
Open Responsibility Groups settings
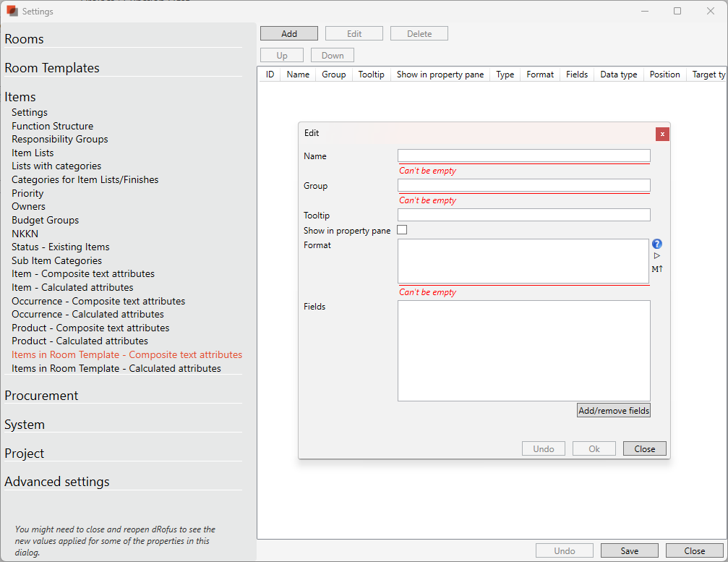[59, 139]
